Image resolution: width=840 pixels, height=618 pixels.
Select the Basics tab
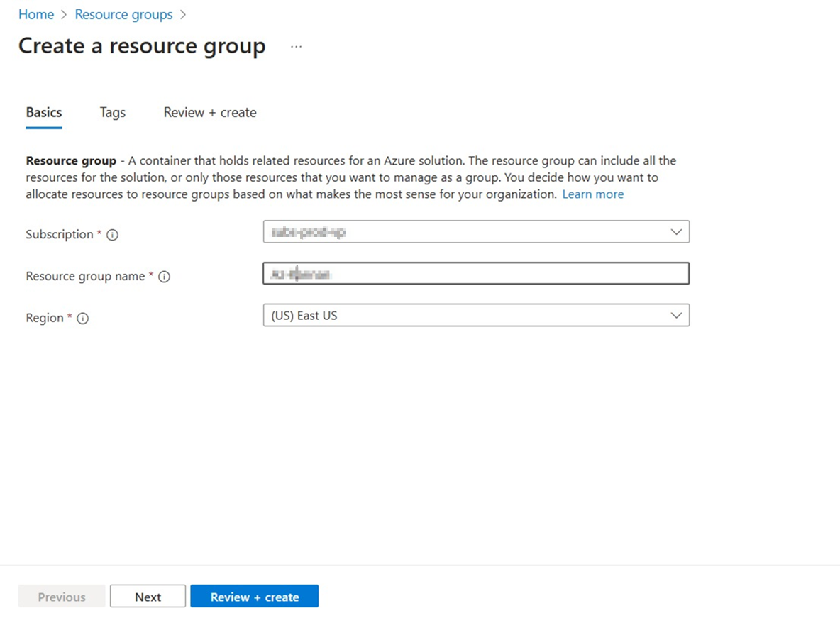coord(44,113)
